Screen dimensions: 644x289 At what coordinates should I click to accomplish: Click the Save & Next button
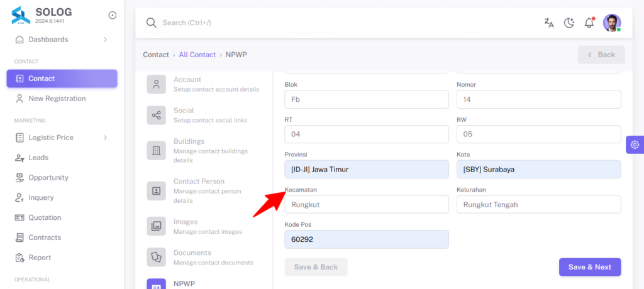(590, 267)
